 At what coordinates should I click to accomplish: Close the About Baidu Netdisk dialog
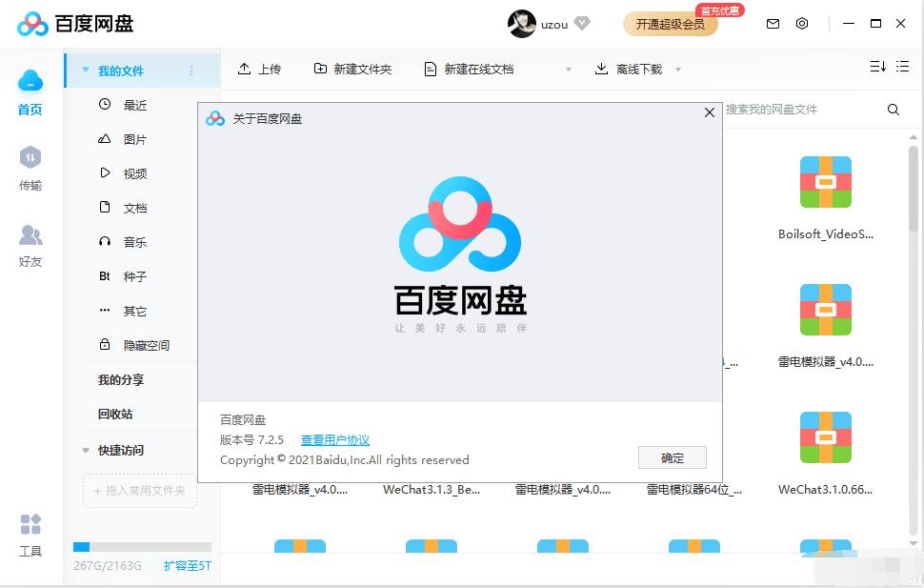point(710,112)
